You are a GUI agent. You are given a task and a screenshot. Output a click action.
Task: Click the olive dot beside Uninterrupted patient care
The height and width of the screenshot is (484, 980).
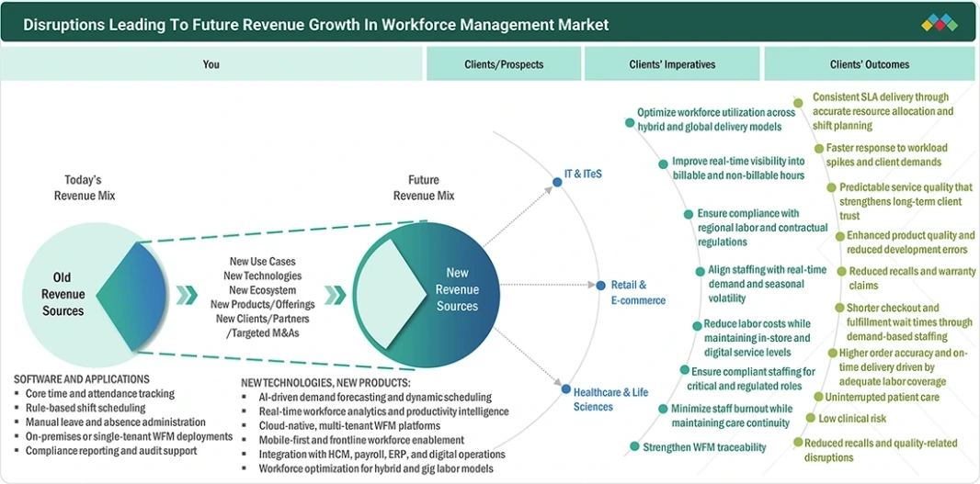818,397
